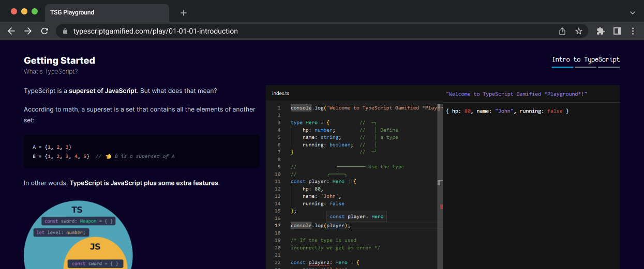Reload the current page
This screenshot has height=269, width=644.
click(x=44, y=31)
